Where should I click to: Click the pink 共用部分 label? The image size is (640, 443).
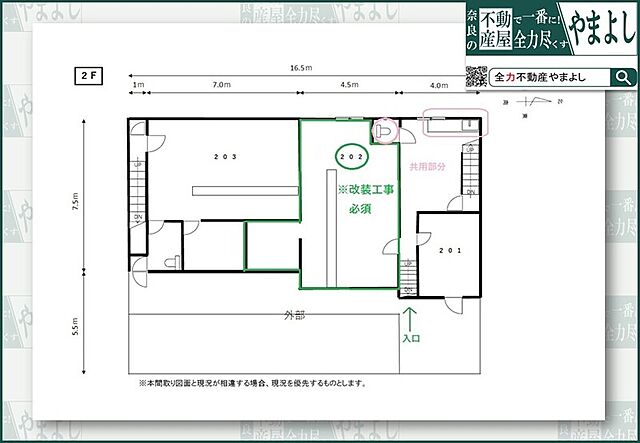pyautogui.click(x=427, y=167)
